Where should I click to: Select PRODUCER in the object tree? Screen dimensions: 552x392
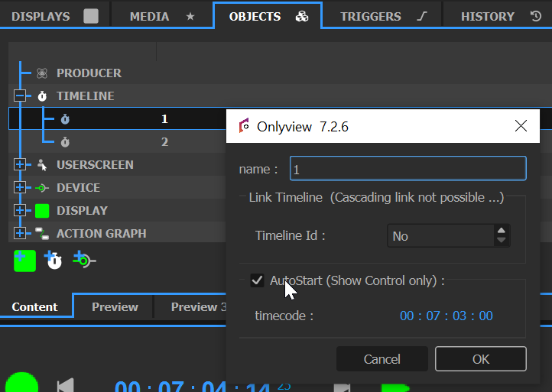[x=89, y=73]
